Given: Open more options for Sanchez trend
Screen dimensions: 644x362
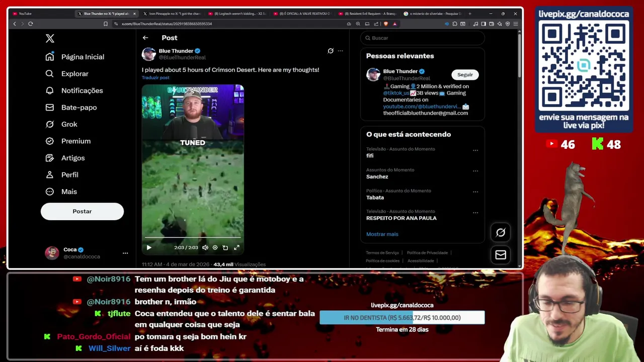Looking at the screenshot, I should click(475, 171).
